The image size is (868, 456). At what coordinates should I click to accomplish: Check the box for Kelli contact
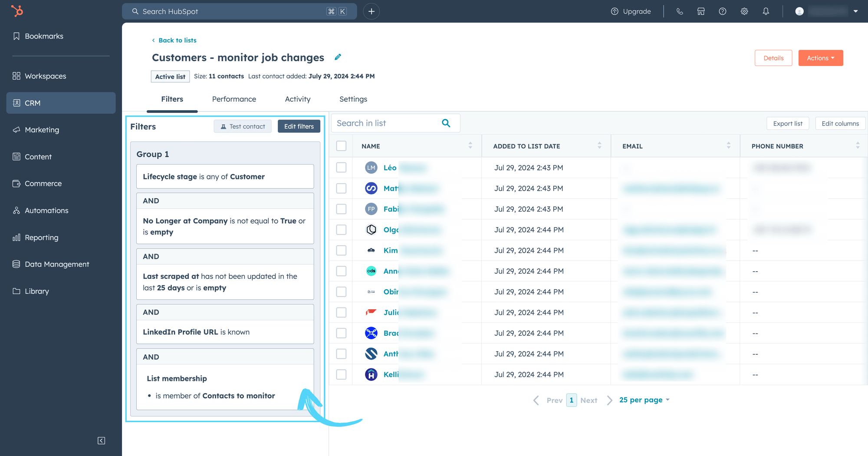point(341,374)
